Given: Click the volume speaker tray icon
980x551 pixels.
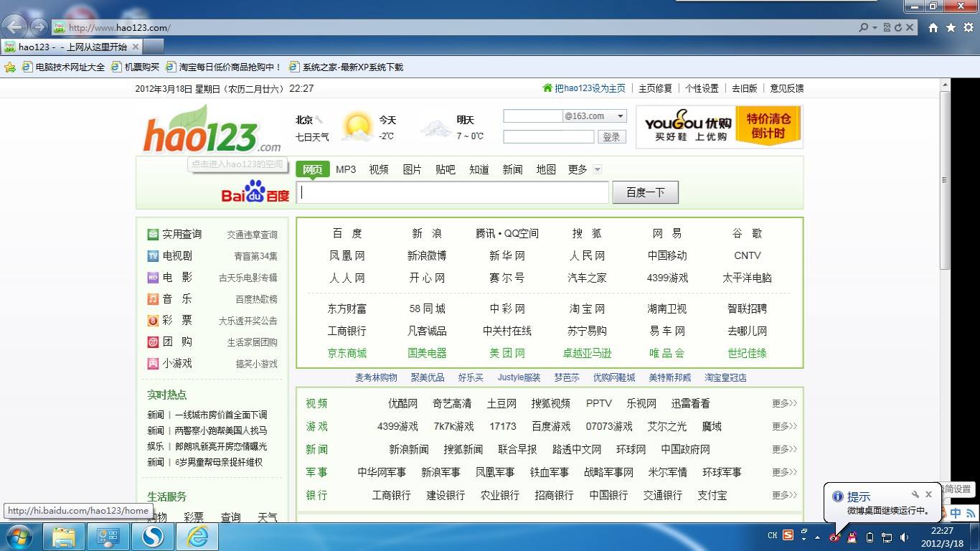Looking at the screenshot, I should [x=905, y=537].
